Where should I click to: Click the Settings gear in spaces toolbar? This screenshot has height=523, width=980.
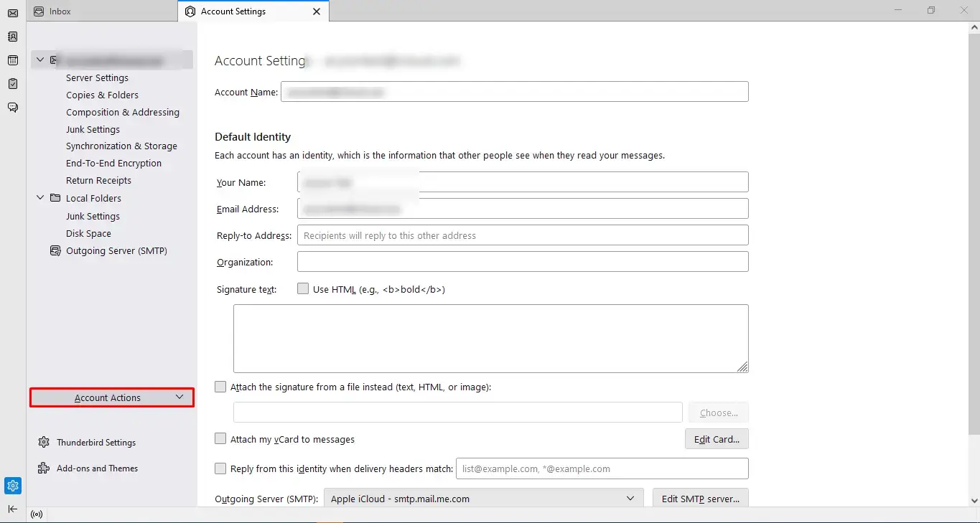[x=12, y=486]
